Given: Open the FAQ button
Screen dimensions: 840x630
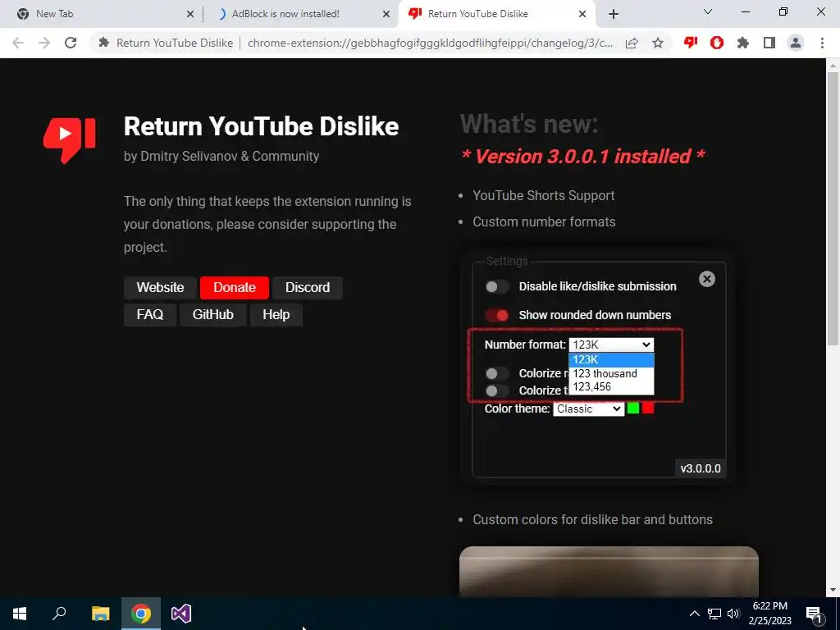Looking at the screenshot, I should (150, 315).
